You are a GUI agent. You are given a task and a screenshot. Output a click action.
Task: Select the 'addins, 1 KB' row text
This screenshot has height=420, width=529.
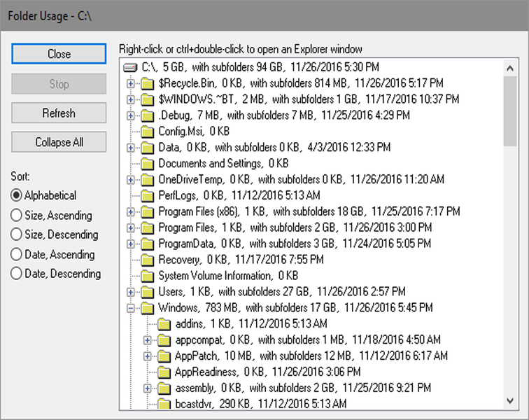251,323
